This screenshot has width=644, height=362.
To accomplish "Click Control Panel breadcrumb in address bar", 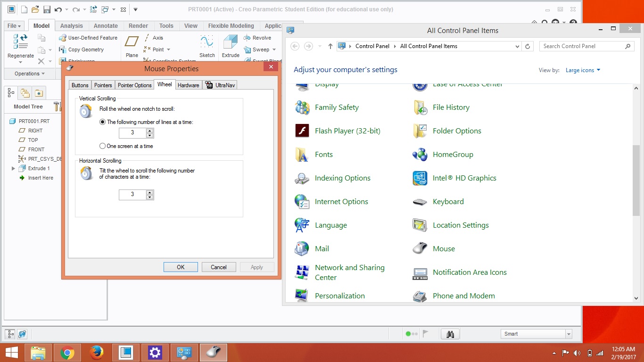I will click(x=372, y=46).
